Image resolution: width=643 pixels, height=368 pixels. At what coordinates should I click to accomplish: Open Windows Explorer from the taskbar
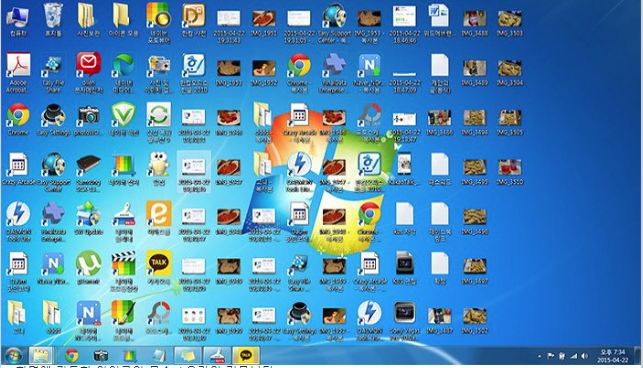[x=41, y=355]
